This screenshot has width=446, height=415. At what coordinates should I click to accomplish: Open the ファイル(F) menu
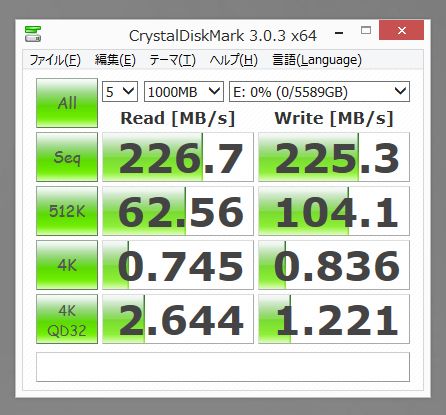pos(55,60)
